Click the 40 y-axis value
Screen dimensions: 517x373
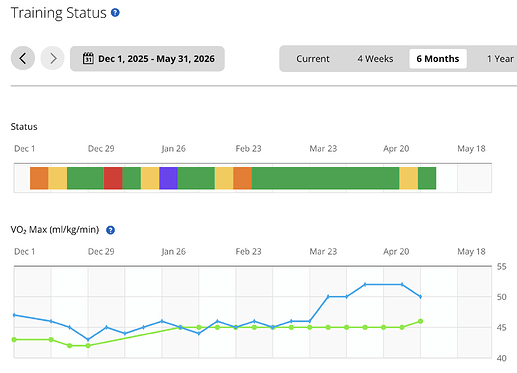pos(501,358)
